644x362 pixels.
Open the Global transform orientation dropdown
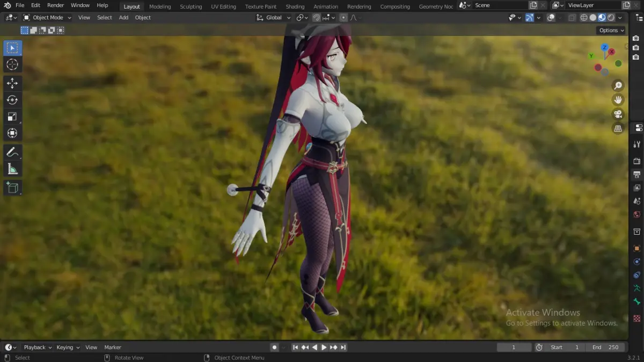click(x=274, y=17)
